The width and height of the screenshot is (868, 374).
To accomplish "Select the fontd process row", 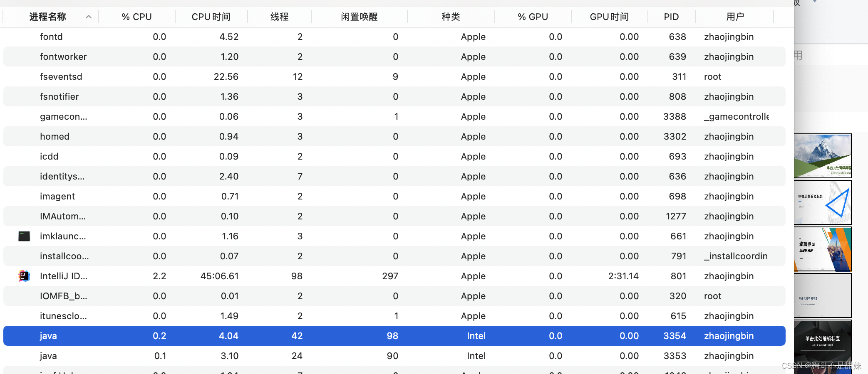I will (394, 37).
